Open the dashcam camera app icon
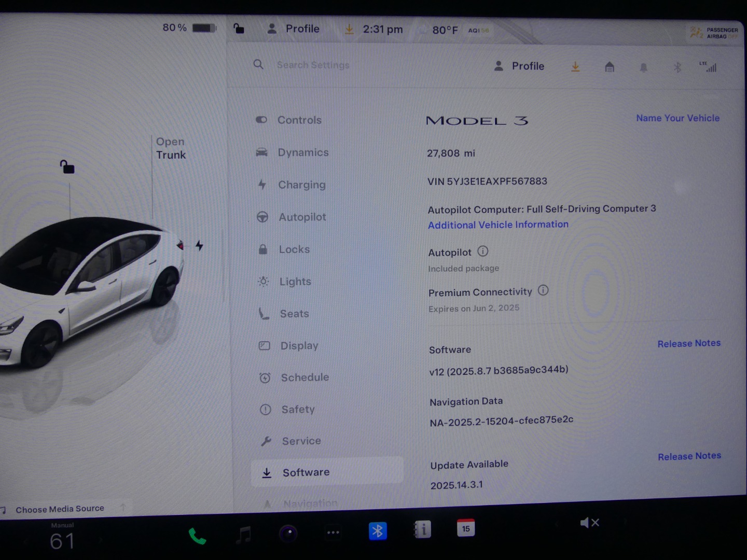Image resolution: width=747 pixels, height=560 pixels. click(x=288, y=533)
